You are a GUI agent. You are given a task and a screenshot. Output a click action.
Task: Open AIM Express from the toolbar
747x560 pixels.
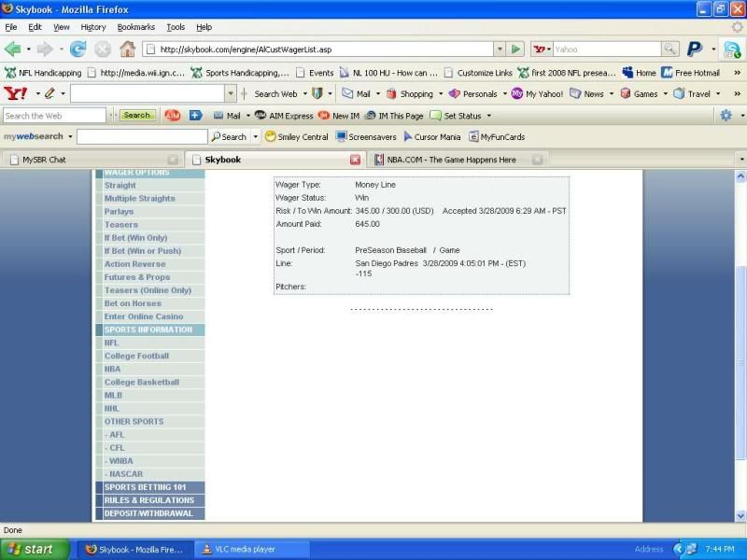coord(284,116)
